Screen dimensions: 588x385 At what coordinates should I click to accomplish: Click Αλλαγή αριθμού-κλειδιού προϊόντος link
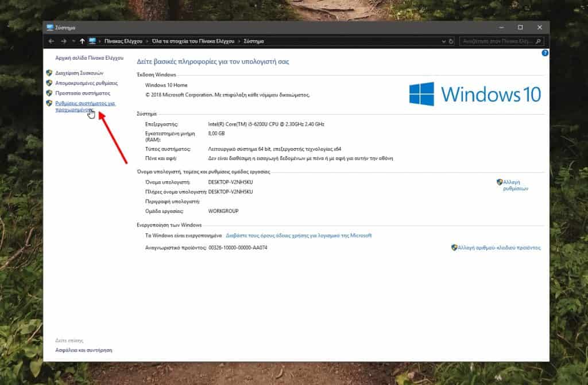[499, 248]
